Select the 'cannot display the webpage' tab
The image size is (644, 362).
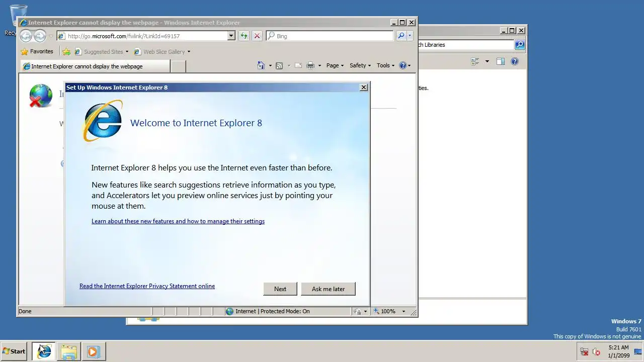[x=96, y=66]
